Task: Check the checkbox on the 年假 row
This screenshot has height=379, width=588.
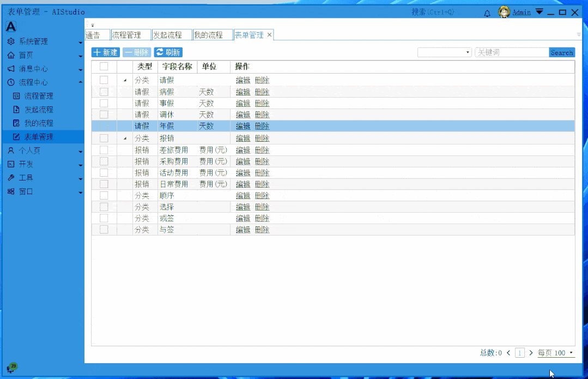Action: (103, 125)
